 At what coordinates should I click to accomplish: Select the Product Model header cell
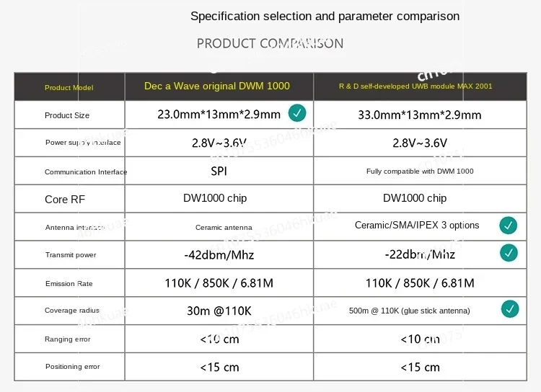pyautogui.click(x=69, y=87)
